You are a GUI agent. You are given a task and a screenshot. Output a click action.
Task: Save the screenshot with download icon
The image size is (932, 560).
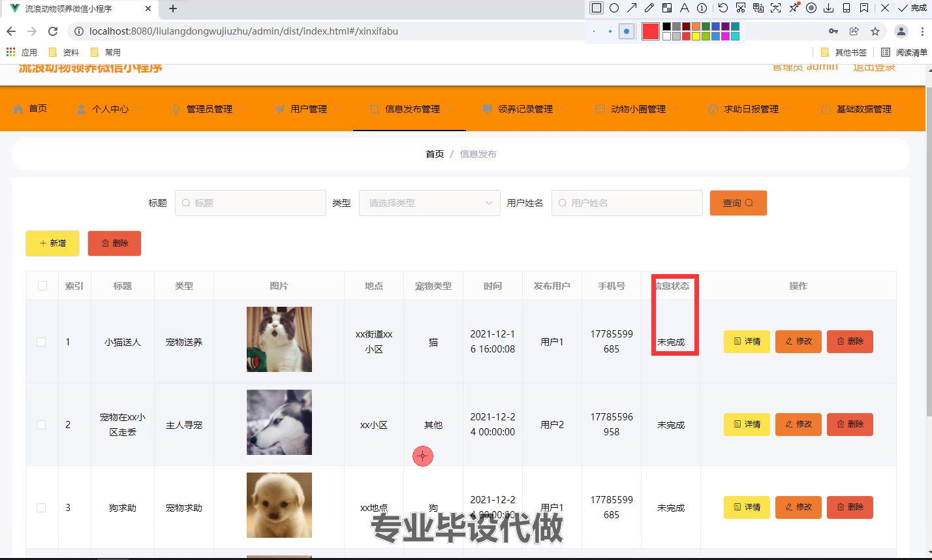click(829, 8)
